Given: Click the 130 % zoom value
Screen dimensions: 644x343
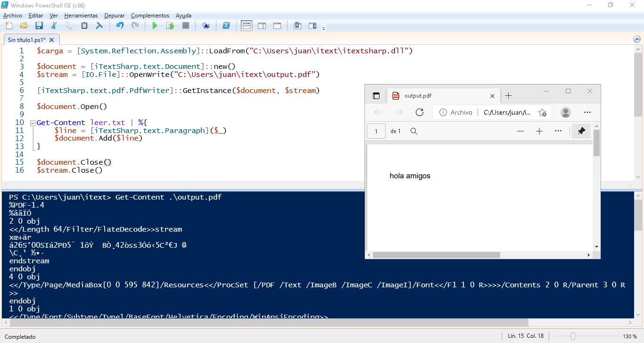Looking at the screenshot, I should [x=630, y=336].
